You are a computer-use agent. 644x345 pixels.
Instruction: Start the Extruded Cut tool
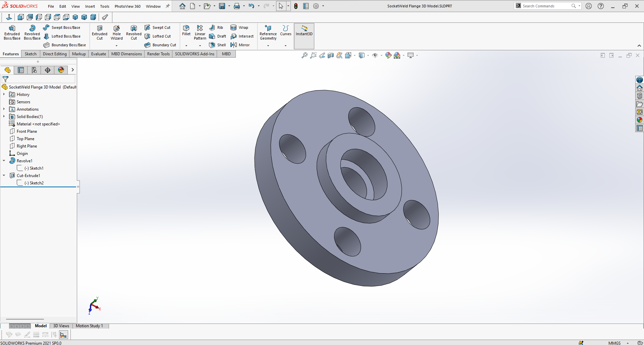100,33
